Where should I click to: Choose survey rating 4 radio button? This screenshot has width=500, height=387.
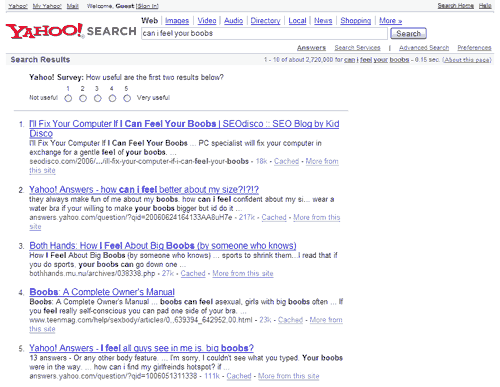click(x=112, y=98)
